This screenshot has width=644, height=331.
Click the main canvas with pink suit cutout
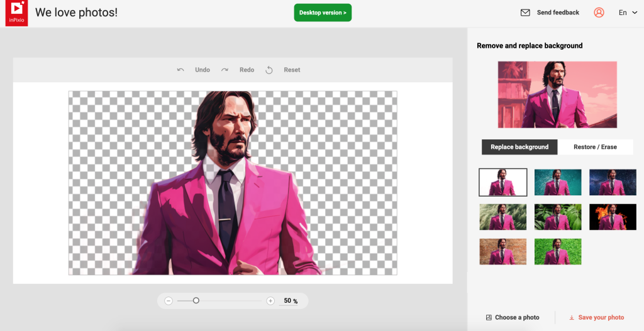tap(233, 183)
